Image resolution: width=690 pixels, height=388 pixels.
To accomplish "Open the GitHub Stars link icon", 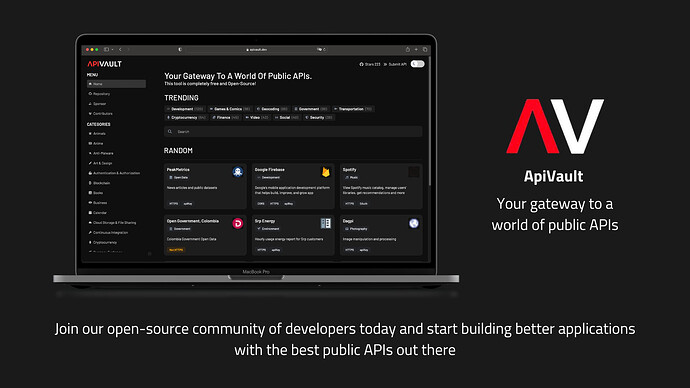I will [x=361, y=64].
